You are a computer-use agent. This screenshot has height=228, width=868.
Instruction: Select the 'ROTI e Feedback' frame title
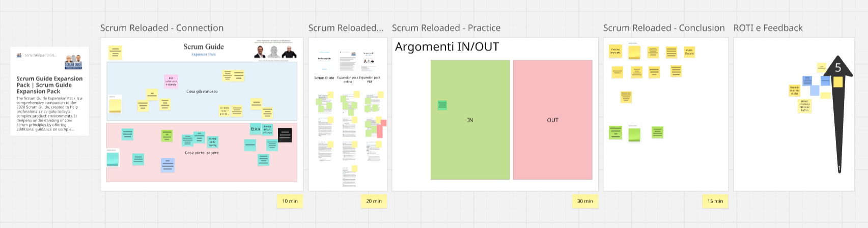768,28
